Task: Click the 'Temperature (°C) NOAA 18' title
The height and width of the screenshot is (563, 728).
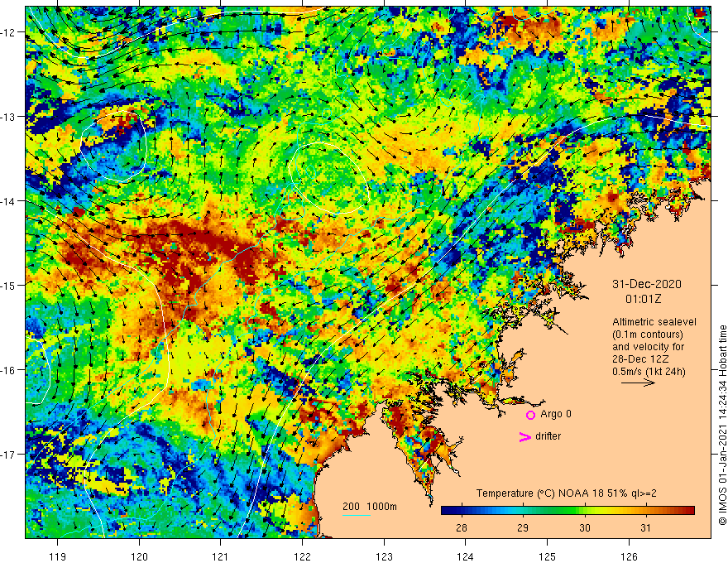Action: click(539, 493)
